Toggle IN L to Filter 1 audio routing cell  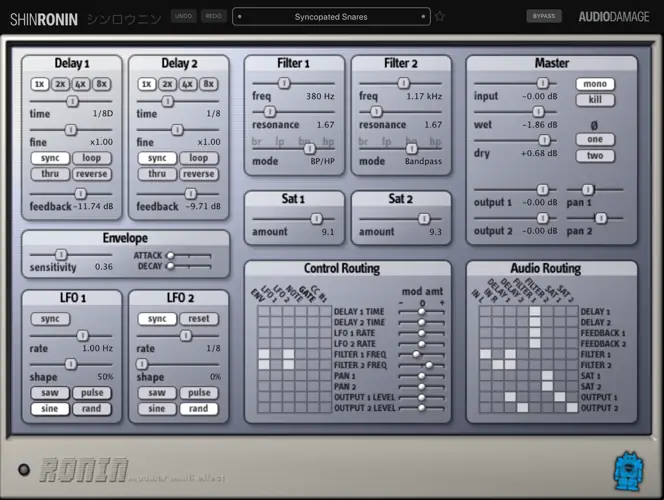pyautogui.click(x=485, y=354)
